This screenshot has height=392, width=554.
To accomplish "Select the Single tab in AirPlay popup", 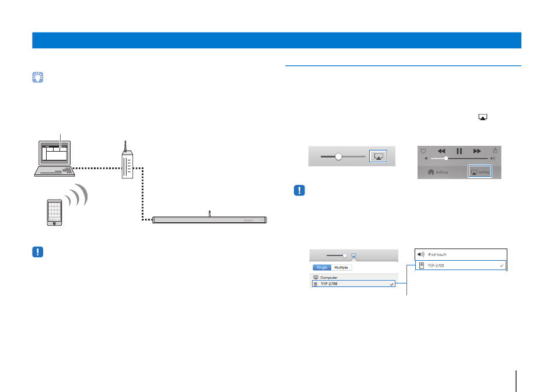I will (x=322, y=268).
